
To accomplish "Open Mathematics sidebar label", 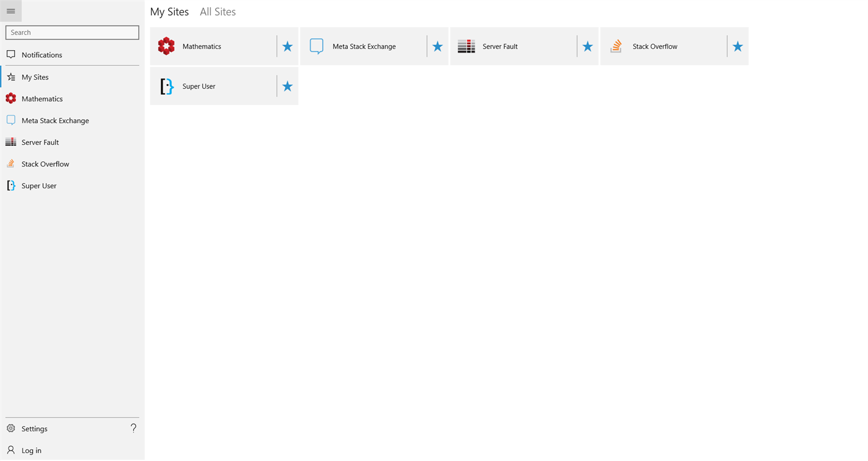I will 42,99.
